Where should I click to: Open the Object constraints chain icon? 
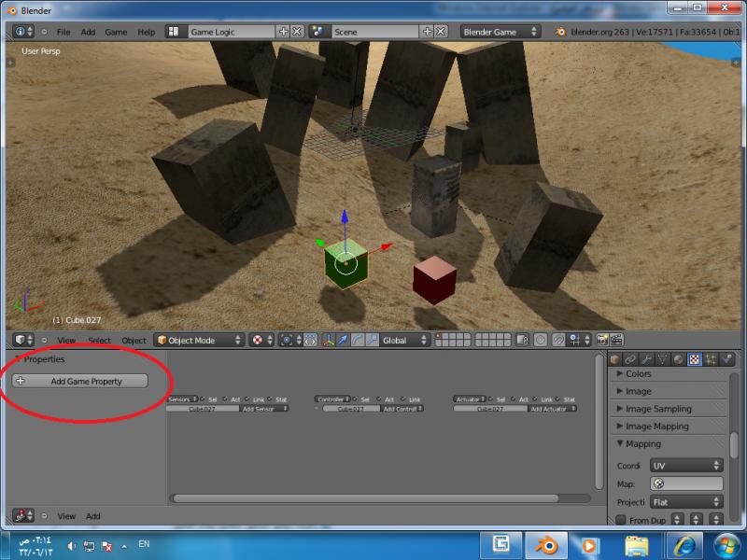(x=630, y=359)
